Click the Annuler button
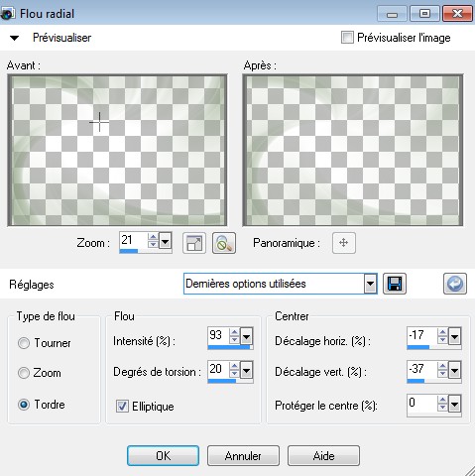 click(243, 456)
